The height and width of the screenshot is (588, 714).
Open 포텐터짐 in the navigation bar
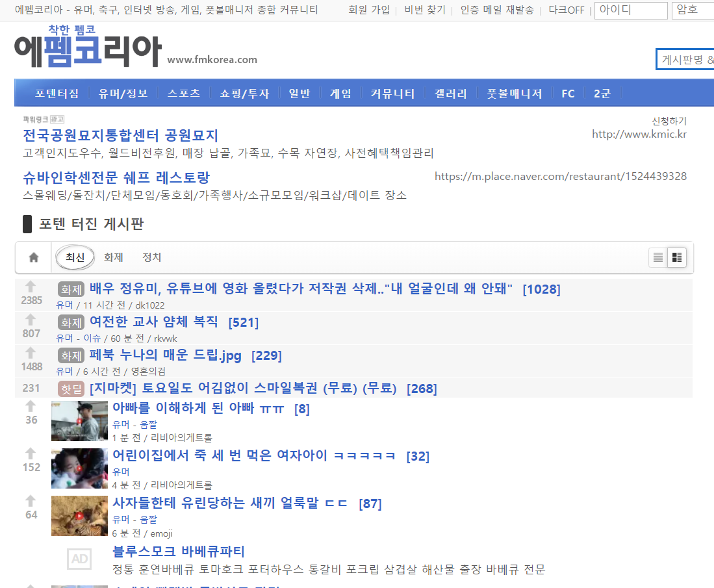[x=57, y=94]
